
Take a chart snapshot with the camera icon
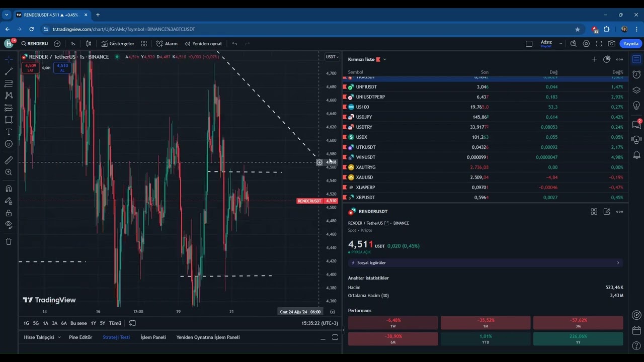click(x=612, y=44)
